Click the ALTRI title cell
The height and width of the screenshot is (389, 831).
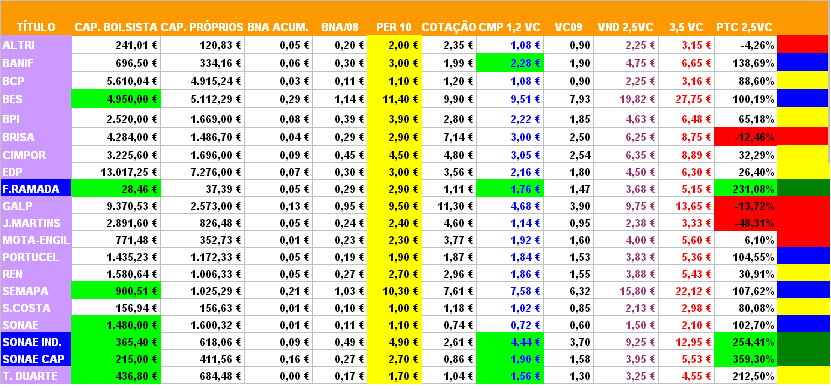click(x=36, y=45)
